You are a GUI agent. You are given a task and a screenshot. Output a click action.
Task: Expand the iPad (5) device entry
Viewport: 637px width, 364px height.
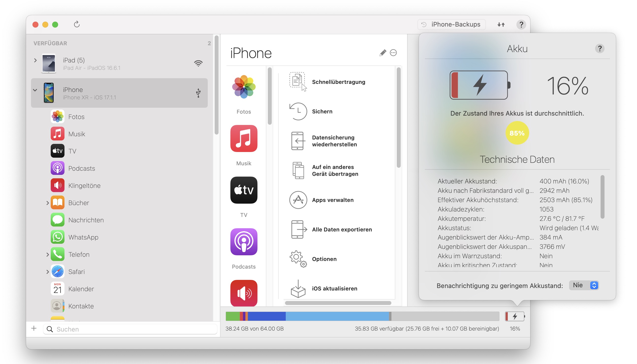(x=35, y=60)
